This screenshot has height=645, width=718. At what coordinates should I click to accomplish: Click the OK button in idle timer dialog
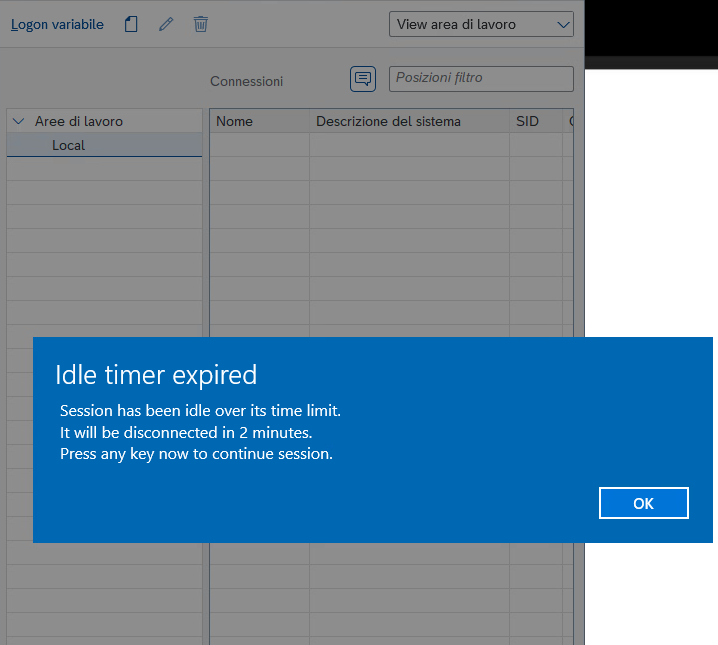pyautogui.click(x=643, y=503)
